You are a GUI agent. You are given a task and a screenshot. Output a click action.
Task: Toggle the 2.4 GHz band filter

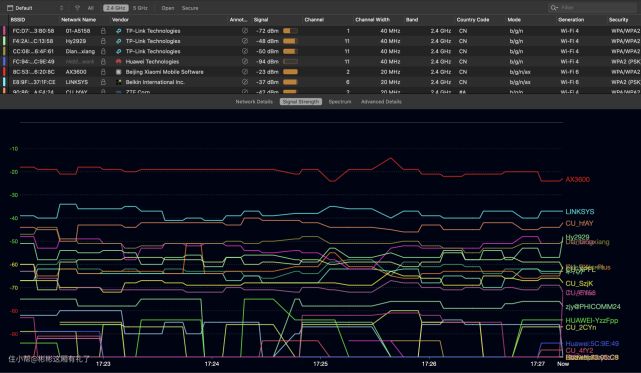coord(116,8)
